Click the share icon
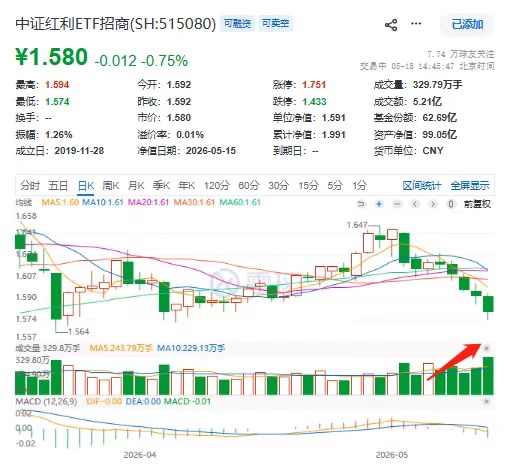The height and width of the screenshot is (467, 518). click(391, 25)
